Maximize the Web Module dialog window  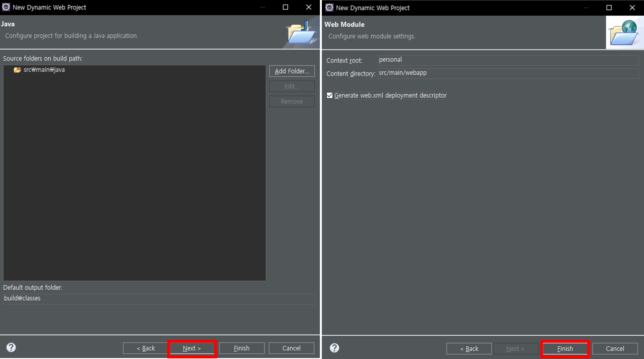[609, 7]
